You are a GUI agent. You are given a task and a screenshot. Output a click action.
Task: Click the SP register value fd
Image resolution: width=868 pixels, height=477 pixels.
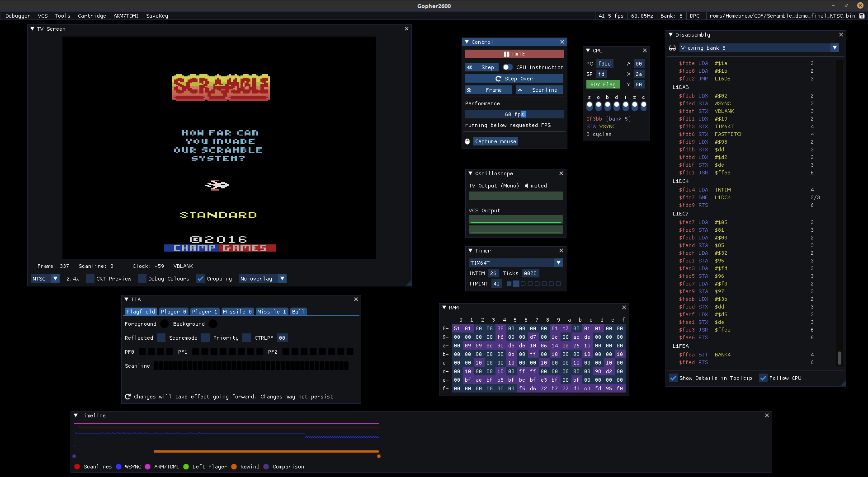pos(601,74)
